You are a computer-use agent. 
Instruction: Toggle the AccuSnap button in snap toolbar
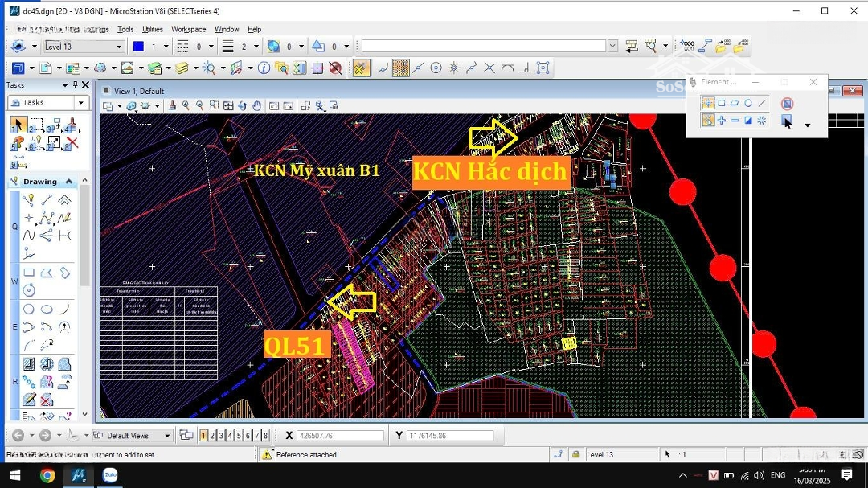point(361,68)
